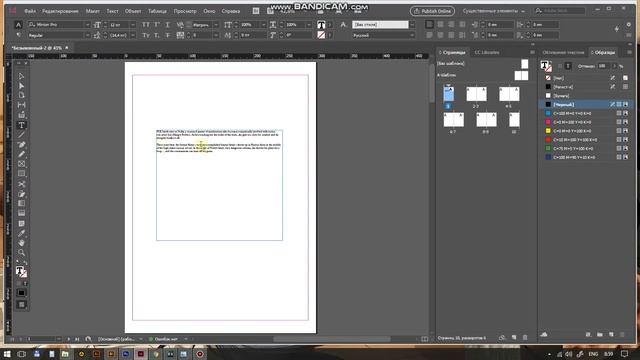Open the Редактирование menu
640x360 pixels.
click(x=60, y=11)
